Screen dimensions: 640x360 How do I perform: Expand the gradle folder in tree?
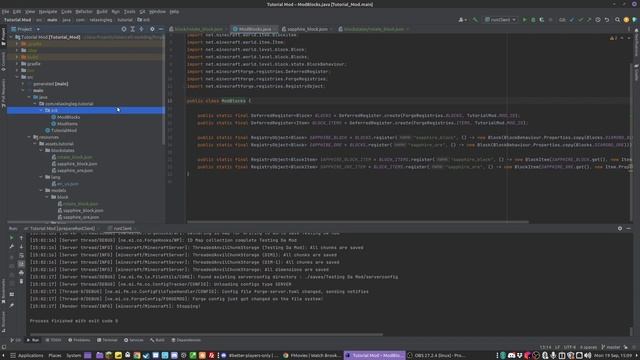17,64
